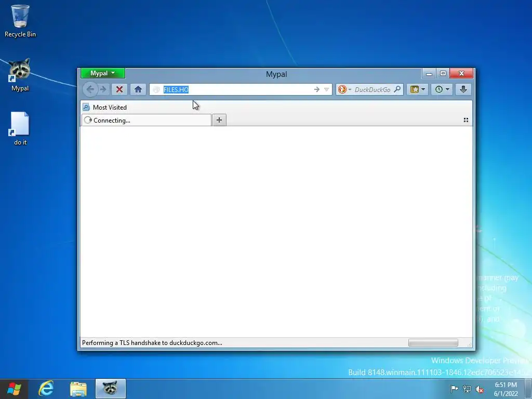Click the muted volume tray icon

pyautogui.click(x=480, y=389)
